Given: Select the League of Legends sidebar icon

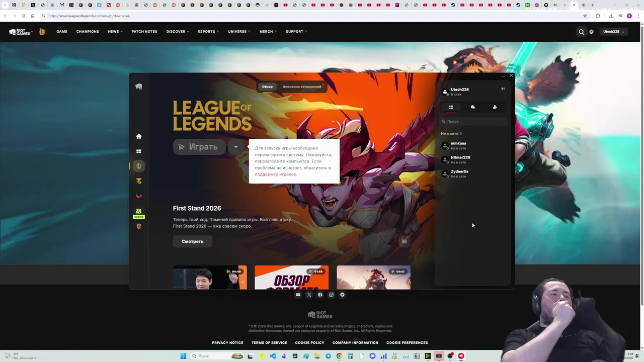Looking at the screenshot, I should pyautogui.click(x=139, y=166).
